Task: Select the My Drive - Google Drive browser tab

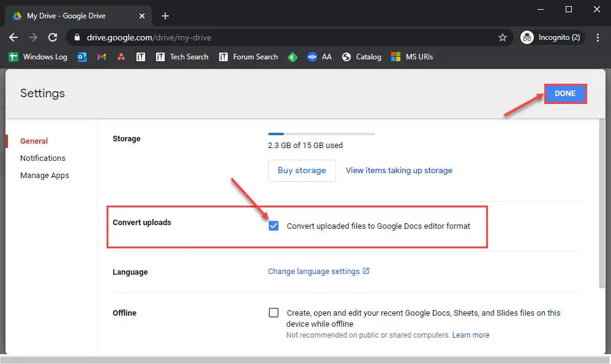Action: tap(78, 16)
